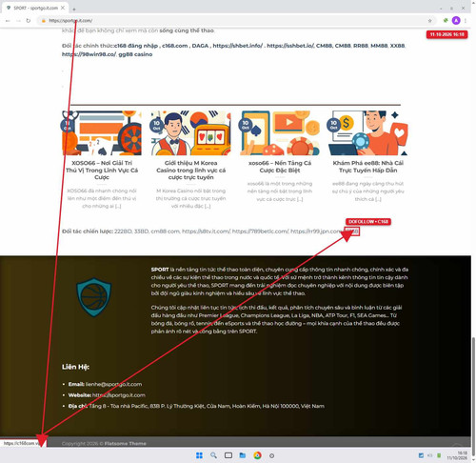
Task: Click the XX88 partner link
Action: [x=397, y=46]
